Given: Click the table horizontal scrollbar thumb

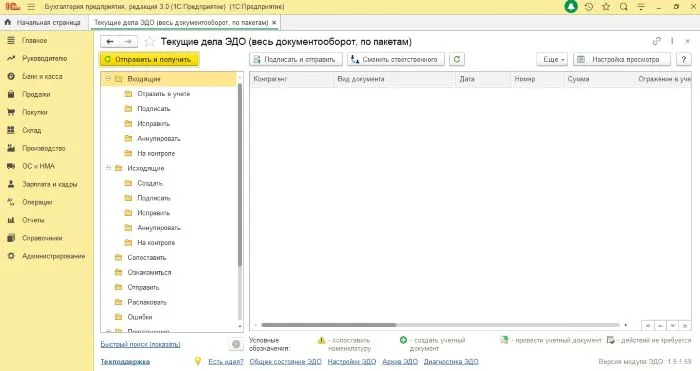Looking at the screenshot, I should tap(329, 325).
